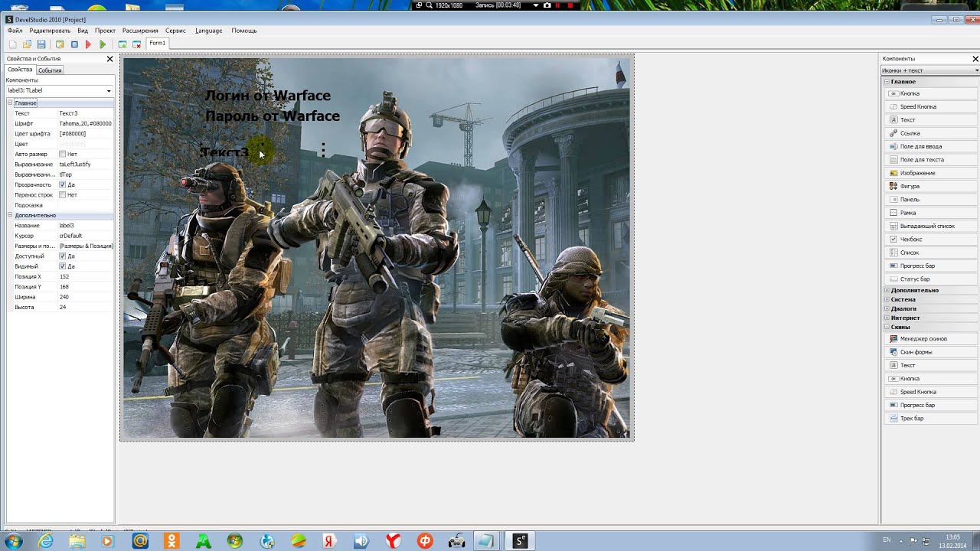The image size is (980, 551).
Task: Open the Сервис menu
Action: 175,31
